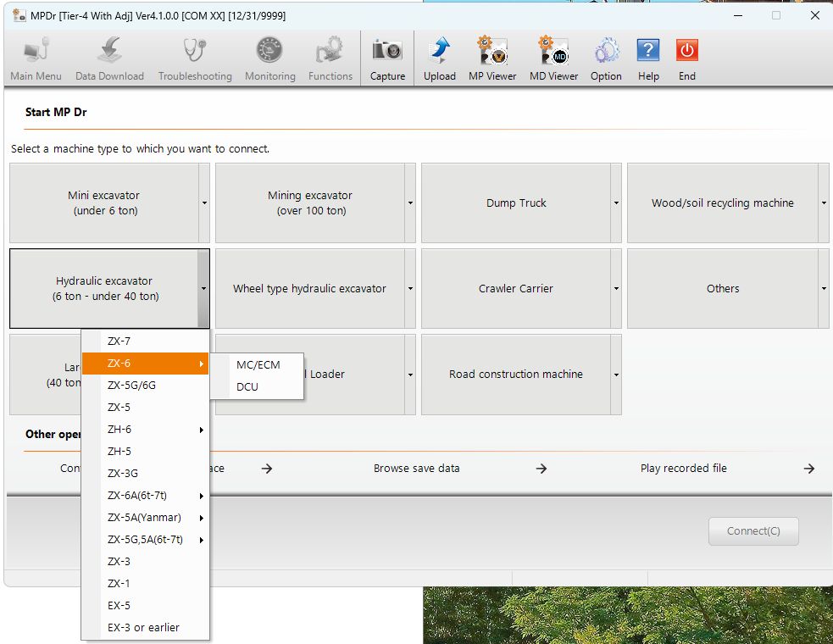Image resolution: width=833 pixels, height=644 pixels.
Task: Choose highlighted ZX-6 menu entry
Action: (x=145, y=364)
